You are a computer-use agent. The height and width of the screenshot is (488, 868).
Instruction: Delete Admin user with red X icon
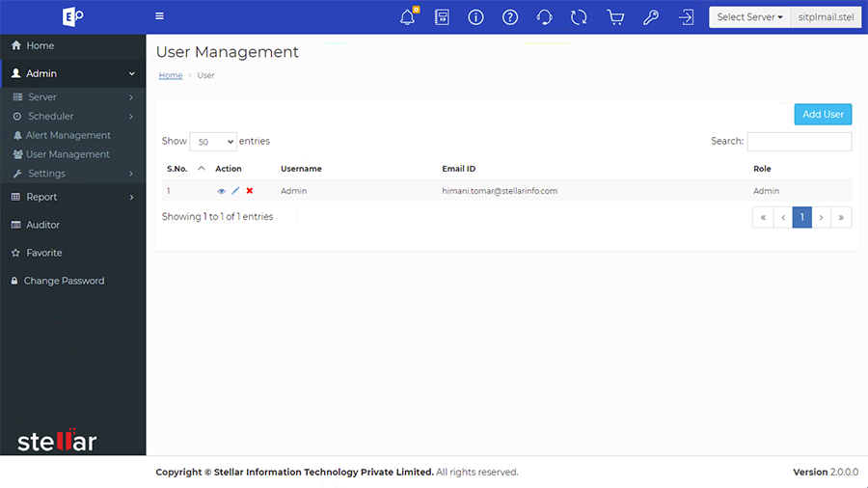(250, 191)
